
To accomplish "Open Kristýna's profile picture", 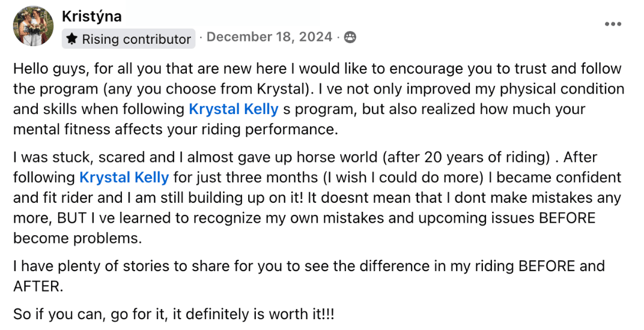I will pyautogui.click(x=33, y=26).
